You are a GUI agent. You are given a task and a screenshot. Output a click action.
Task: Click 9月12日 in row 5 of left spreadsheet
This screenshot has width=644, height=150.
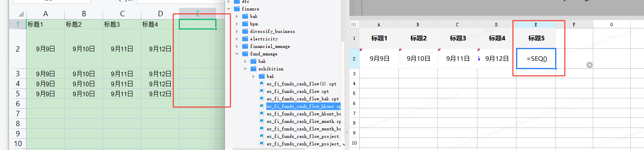tap(160, 93)
